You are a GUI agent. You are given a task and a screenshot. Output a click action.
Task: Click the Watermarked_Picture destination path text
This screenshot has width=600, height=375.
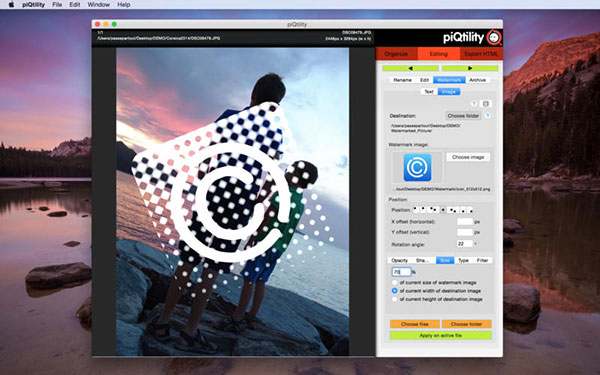pyautogui.click(x=425, y=128)
